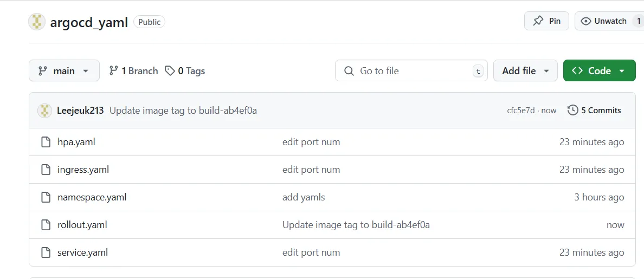Pin the repository with the Pin button
The height and width of the screenshot is (279, 644).
(x=546, y=21)
